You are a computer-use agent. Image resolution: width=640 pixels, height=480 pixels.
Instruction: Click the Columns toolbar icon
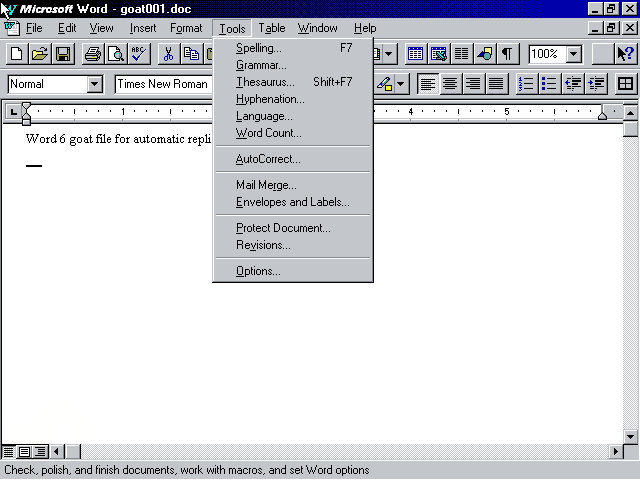[462, 54]
